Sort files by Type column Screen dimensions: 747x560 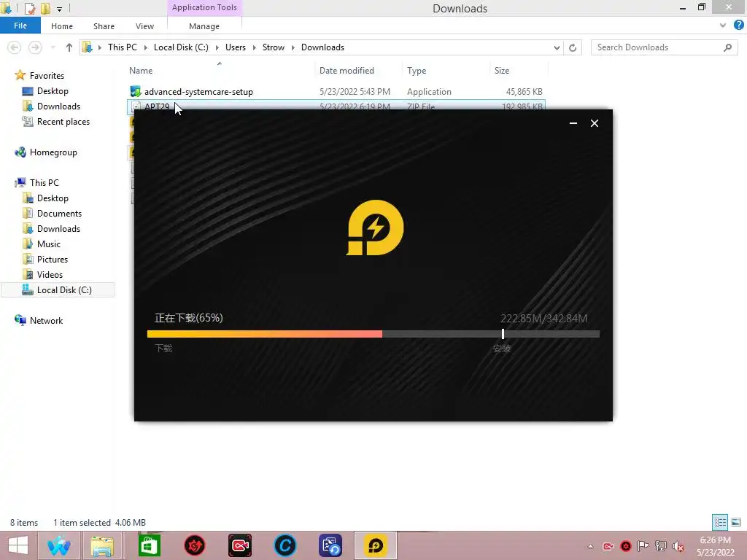417,71
